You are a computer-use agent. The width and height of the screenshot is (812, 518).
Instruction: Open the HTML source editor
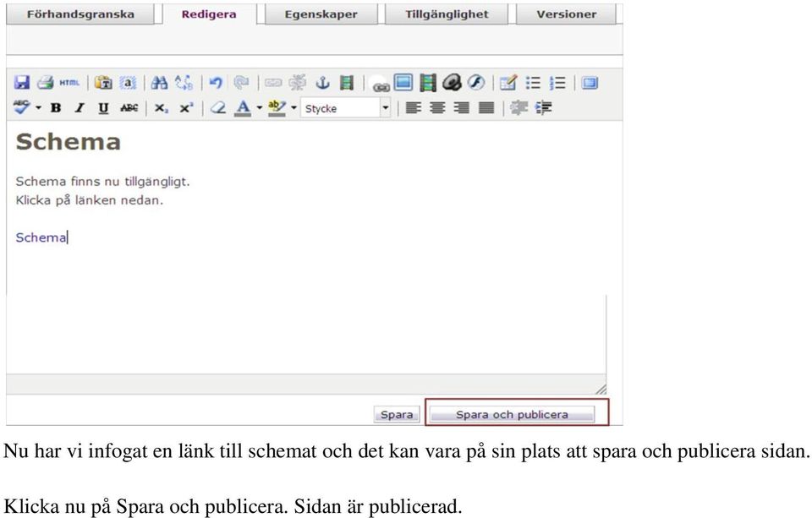(69, 83)
